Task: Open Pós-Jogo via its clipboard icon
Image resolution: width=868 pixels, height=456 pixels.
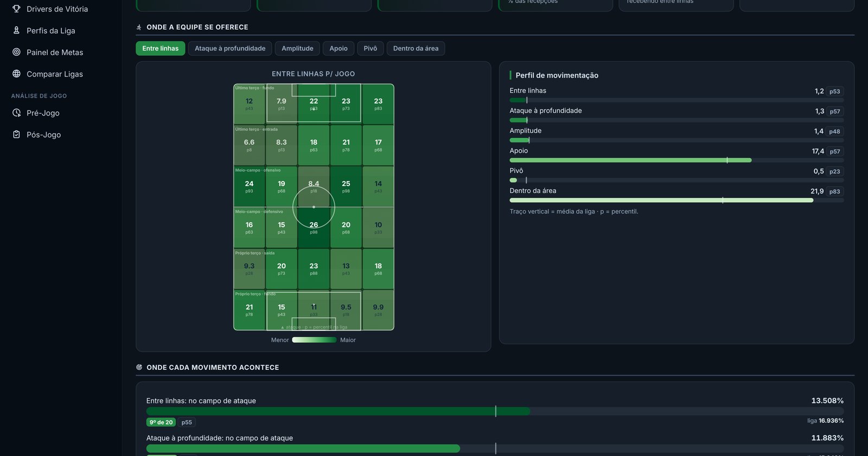Action: point(16,134)
